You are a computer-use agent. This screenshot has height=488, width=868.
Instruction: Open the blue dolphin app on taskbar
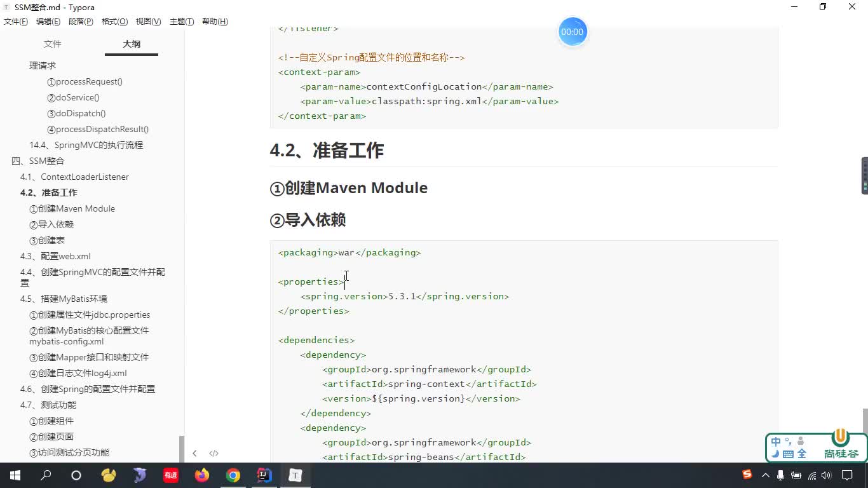point(140,475)
